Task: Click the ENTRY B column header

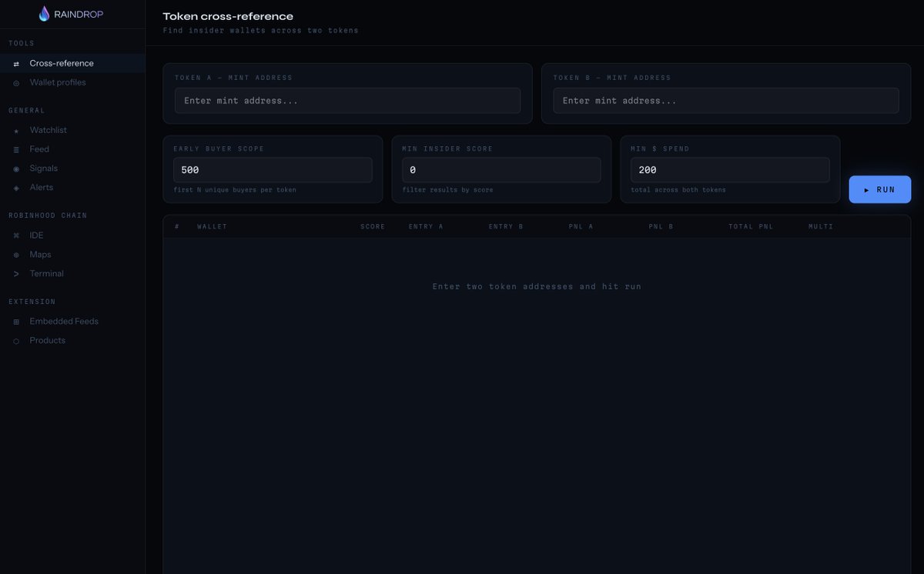Action: pos(506,226)
